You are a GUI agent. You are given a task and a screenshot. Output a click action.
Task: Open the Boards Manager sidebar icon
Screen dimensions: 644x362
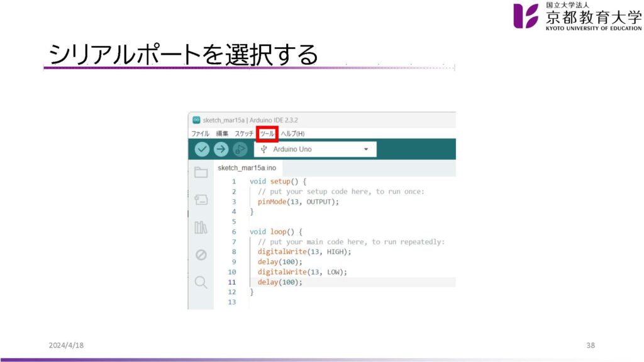tap(201, 200)
